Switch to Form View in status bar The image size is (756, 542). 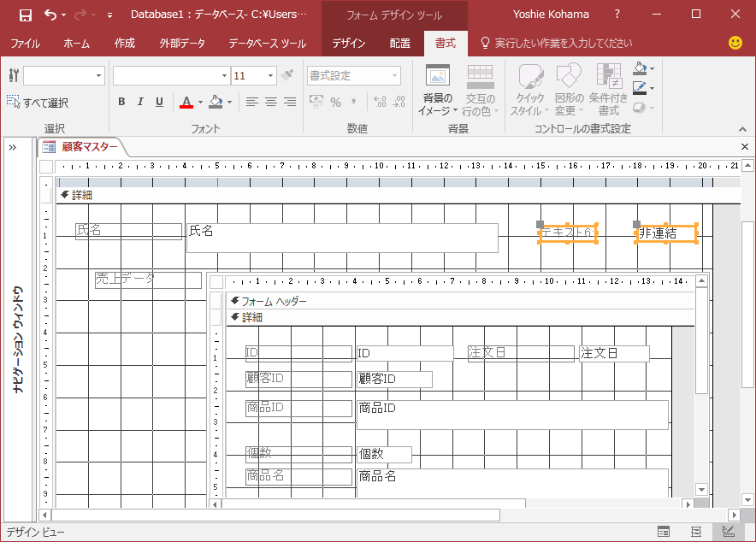[x=664, y=532]
